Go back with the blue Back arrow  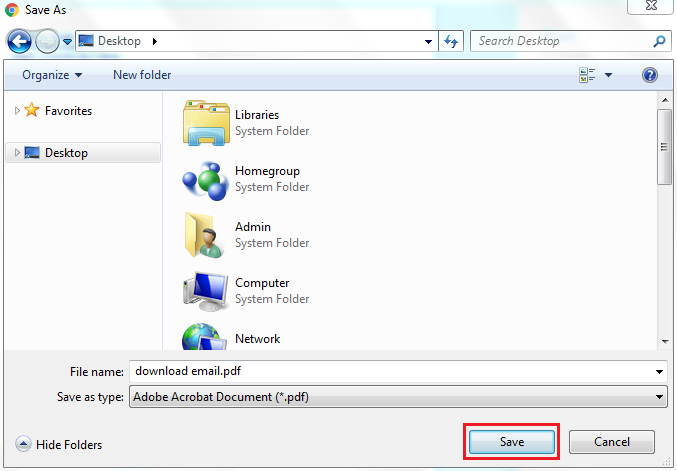[x=19, y=42]
